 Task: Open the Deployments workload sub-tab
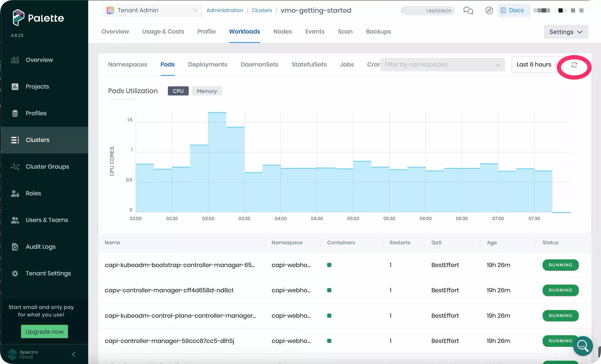pos(207,65)
